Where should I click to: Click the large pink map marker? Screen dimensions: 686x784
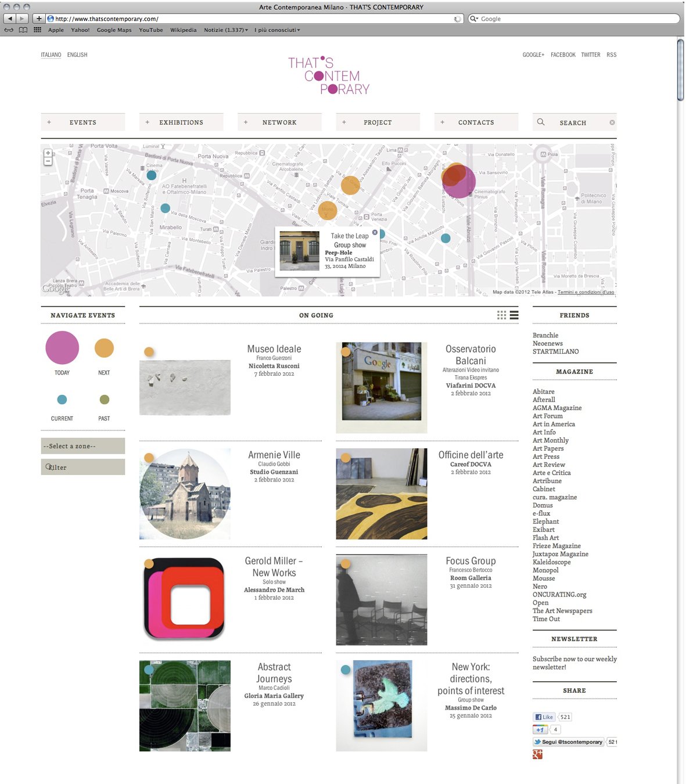click(x=459, y=182)
